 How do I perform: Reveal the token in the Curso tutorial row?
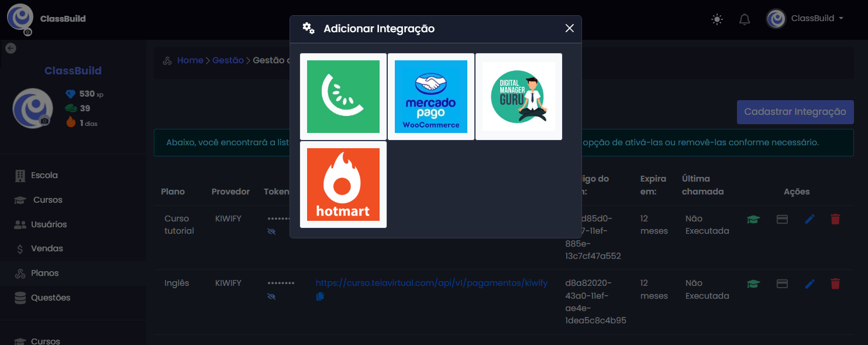[x=271, y=231]
